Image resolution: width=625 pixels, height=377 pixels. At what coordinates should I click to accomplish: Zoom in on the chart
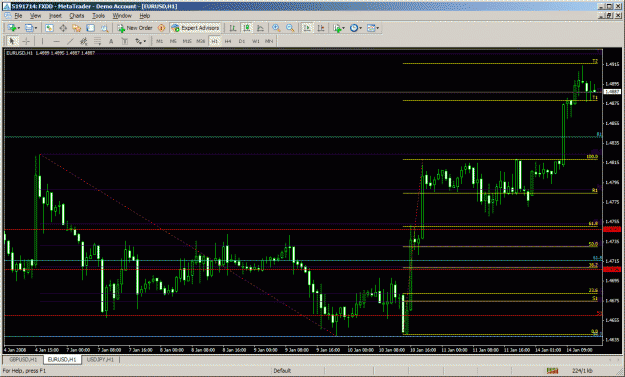click(x=276, y=28)
